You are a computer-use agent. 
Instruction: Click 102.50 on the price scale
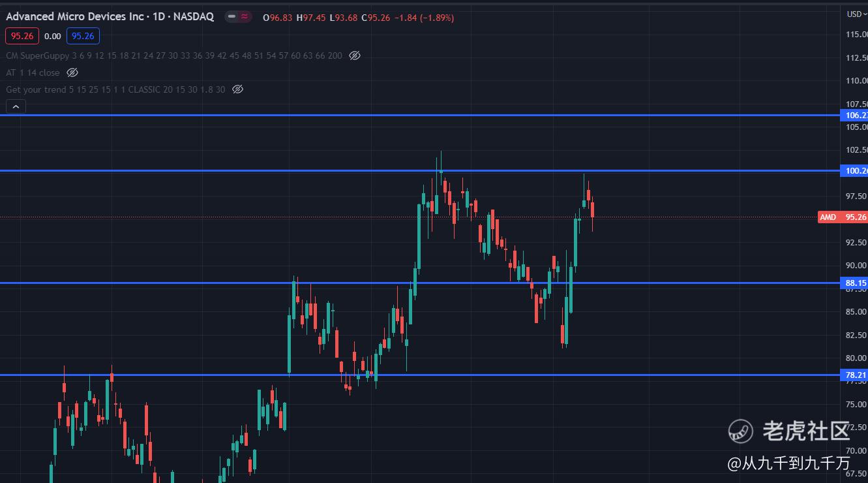click(856, 150)
